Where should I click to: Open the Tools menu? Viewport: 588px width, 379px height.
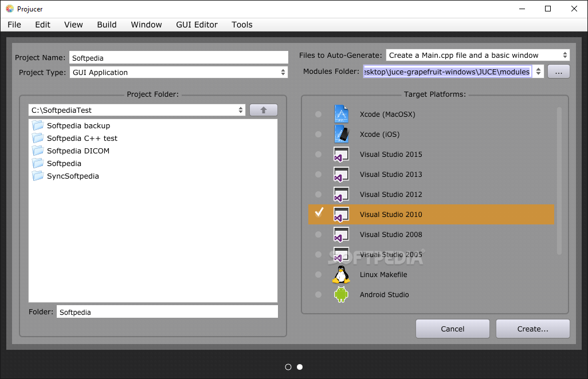pos(242,25)
